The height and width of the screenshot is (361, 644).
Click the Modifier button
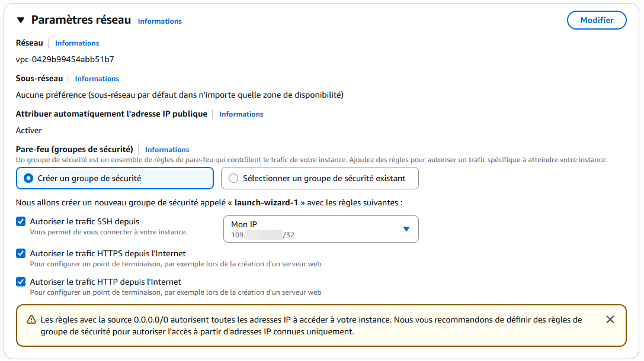tap(596, 20)
